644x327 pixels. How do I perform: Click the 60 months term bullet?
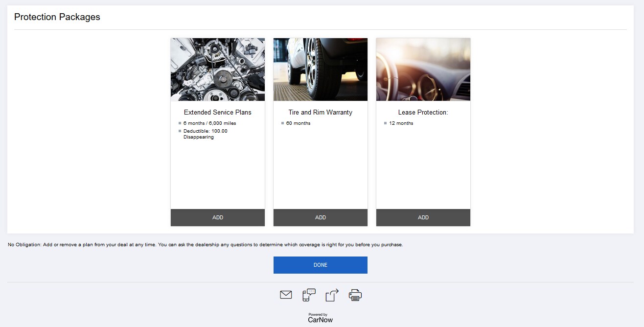point(298,123)
